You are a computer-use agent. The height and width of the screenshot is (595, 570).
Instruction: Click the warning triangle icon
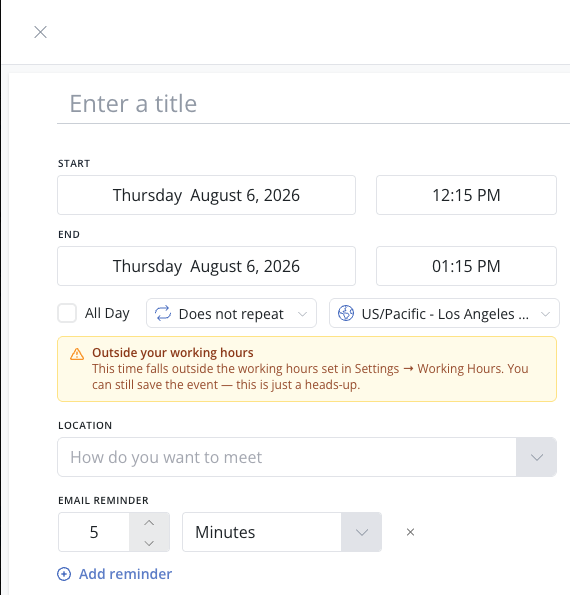[x=77, y=354]
